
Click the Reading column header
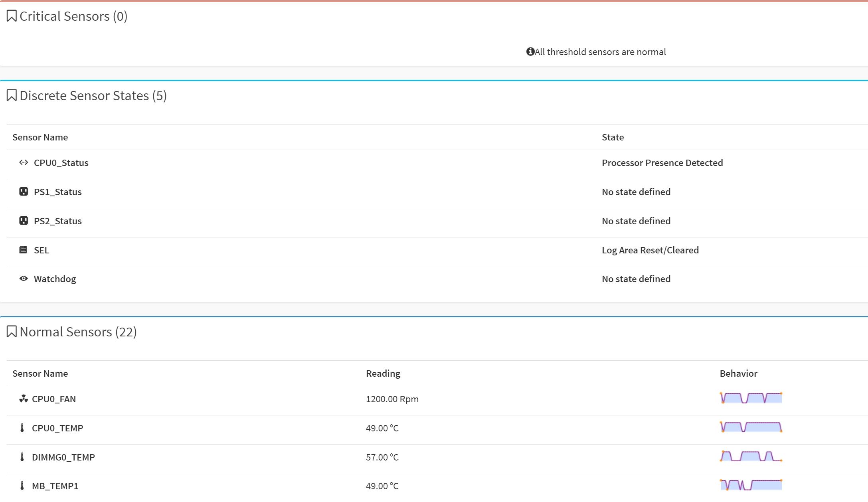[x=383, y=374]
